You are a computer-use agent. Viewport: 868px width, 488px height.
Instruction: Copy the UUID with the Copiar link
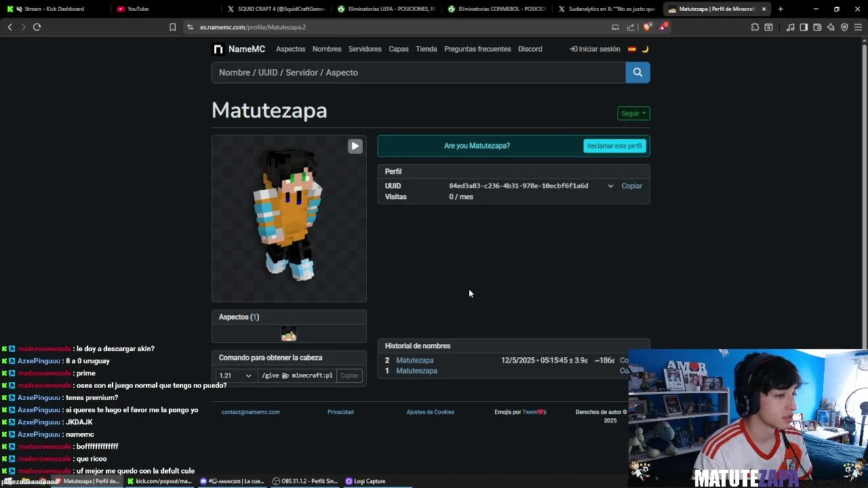click(631, 186)
